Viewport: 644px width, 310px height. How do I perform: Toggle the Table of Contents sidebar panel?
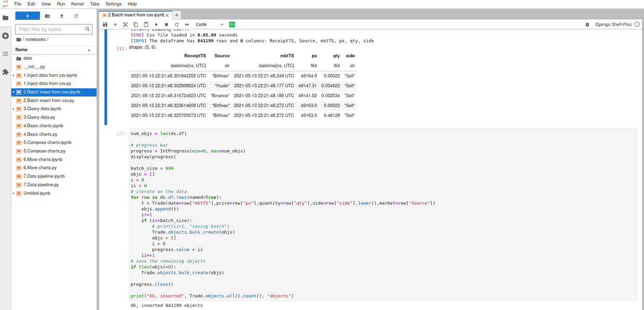tap(6, 54)
